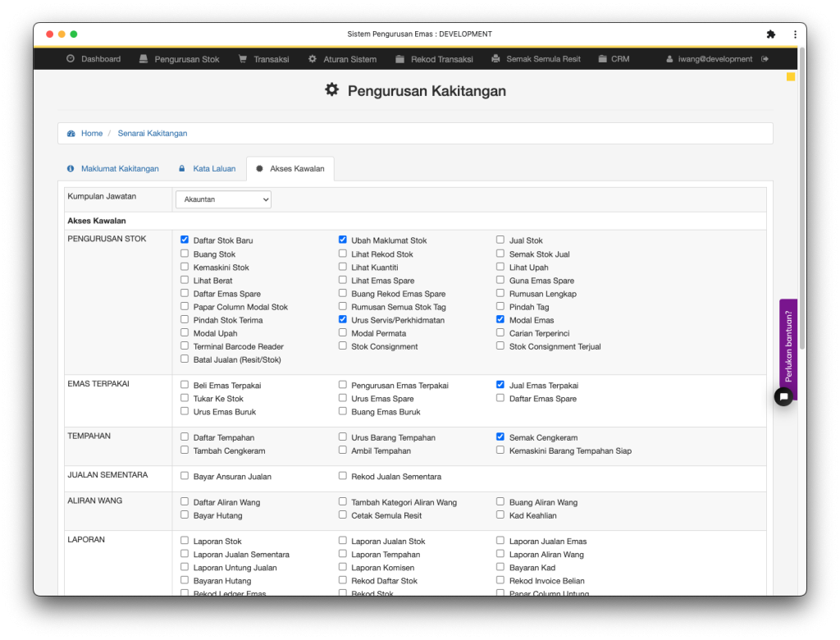Disable the Semak Cengkeram checkbox
The height and width of the screenshot is (640, 840).
point(500,437)
